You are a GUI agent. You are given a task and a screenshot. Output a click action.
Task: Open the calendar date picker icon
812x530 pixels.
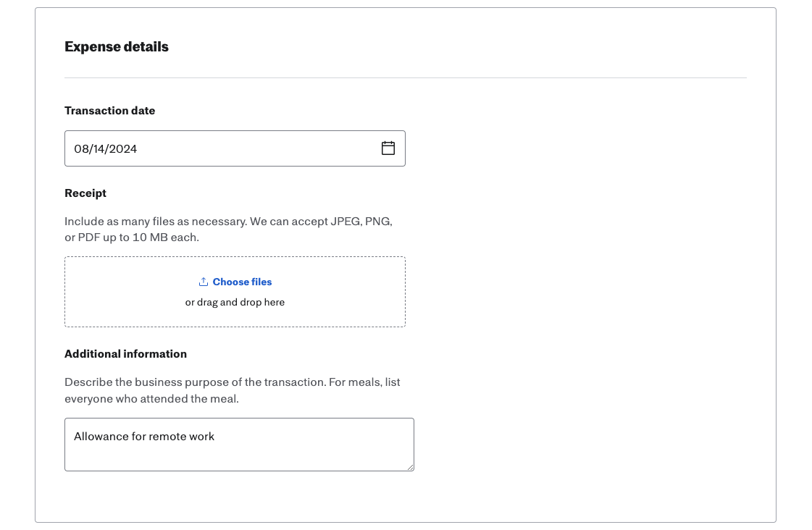point(388,148)
